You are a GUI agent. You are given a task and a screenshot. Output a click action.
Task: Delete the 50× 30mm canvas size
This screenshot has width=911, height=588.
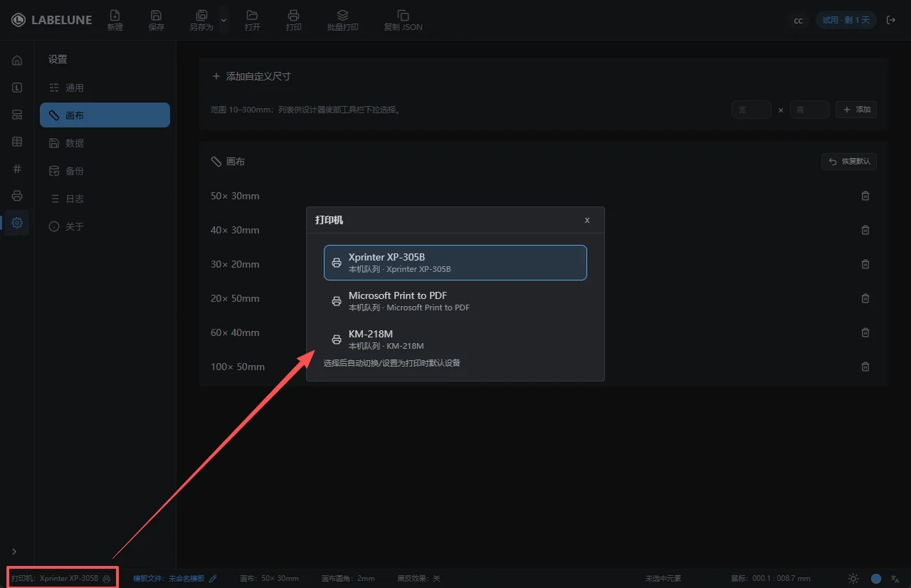click(865, 196)
